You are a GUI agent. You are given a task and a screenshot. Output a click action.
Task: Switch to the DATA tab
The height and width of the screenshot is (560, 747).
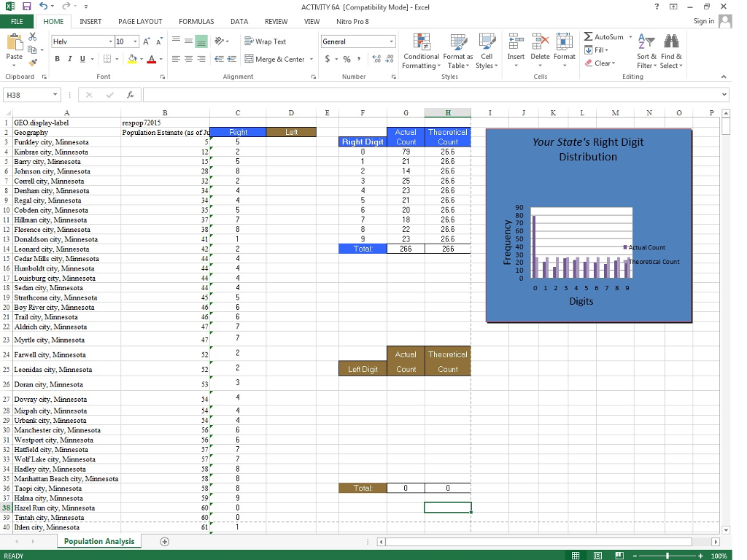click(x=239, y=21)
